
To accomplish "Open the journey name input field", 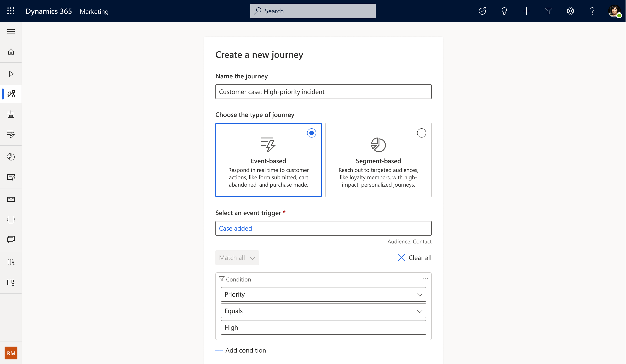I will click(324, 91).
